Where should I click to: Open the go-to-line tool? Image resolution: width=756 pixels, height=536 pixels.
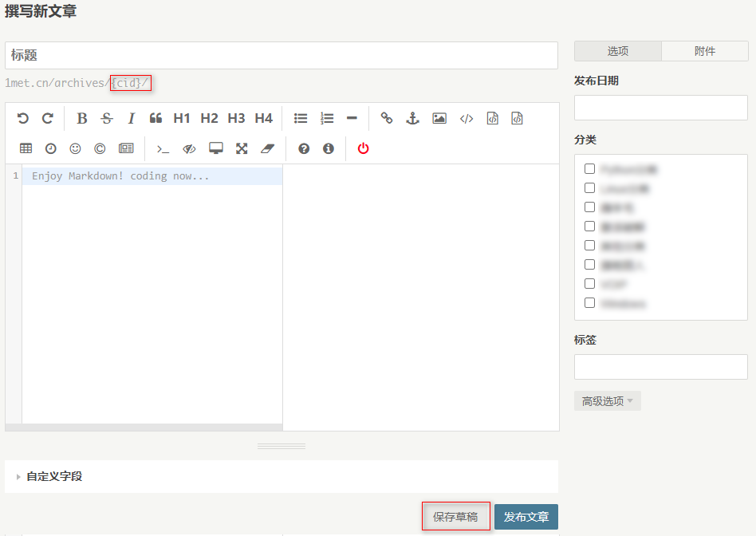(163, 149)
